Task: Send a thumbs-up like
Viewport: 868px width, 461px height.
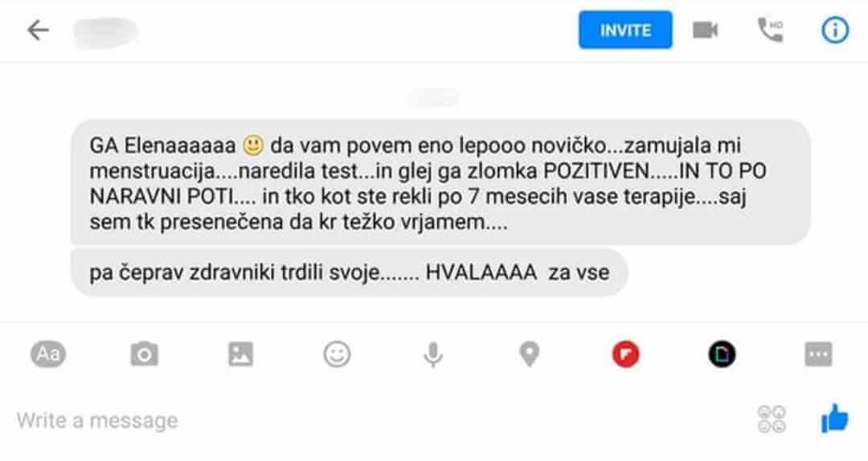Action: (835, 418)
